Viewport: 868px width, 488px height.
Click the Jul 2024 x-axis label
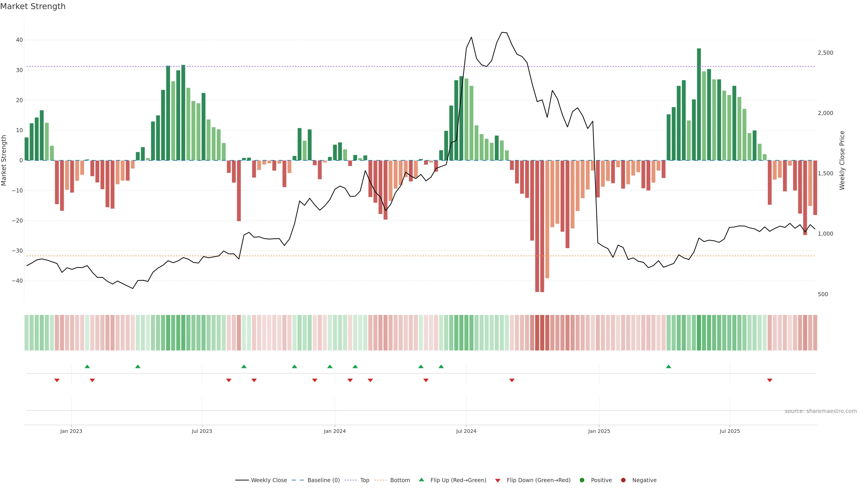[x=466, y=431]
